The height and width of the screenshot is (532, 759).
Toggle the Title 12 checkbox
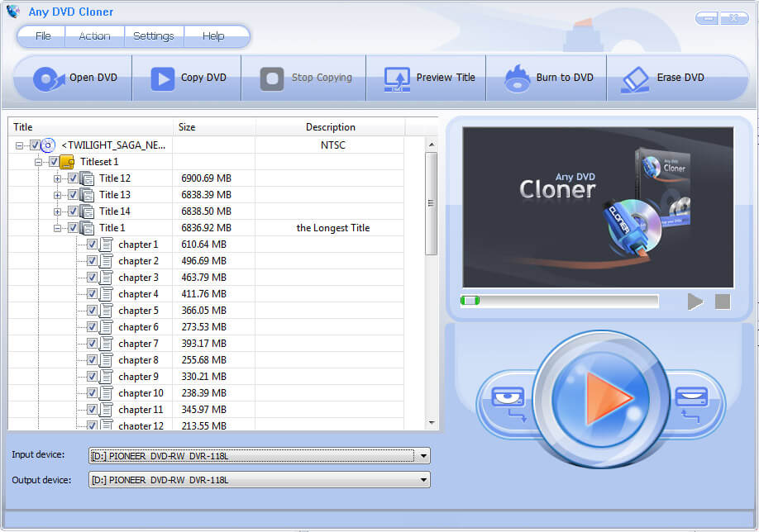tap(73, 178)
